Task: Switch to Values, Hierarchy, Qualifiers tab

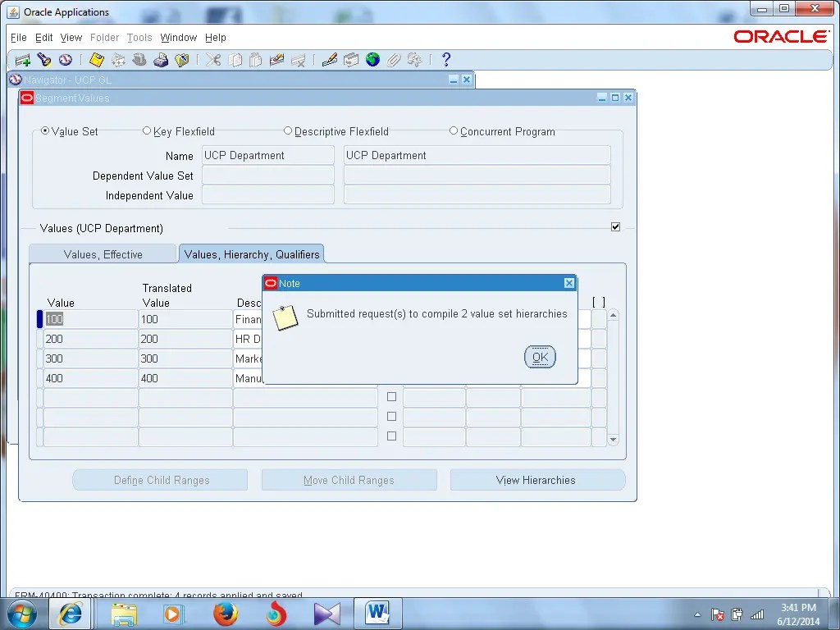Action: coord(252,254)
